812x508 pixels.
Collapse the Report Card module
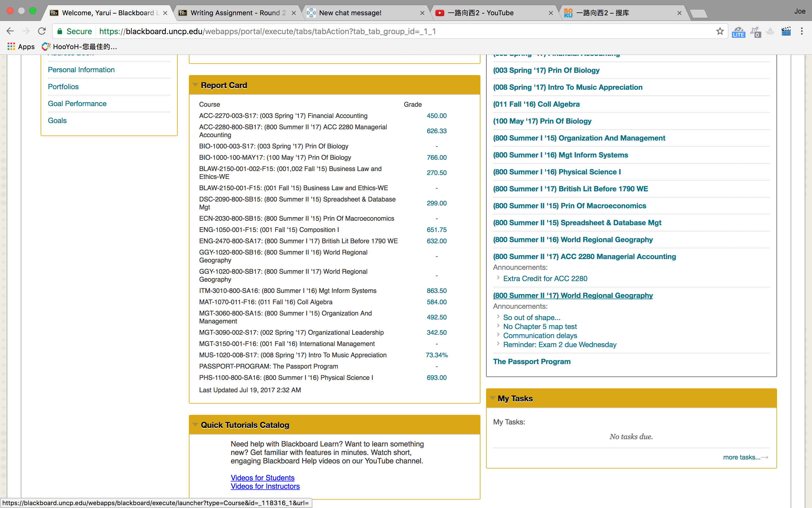pos(195,85)
